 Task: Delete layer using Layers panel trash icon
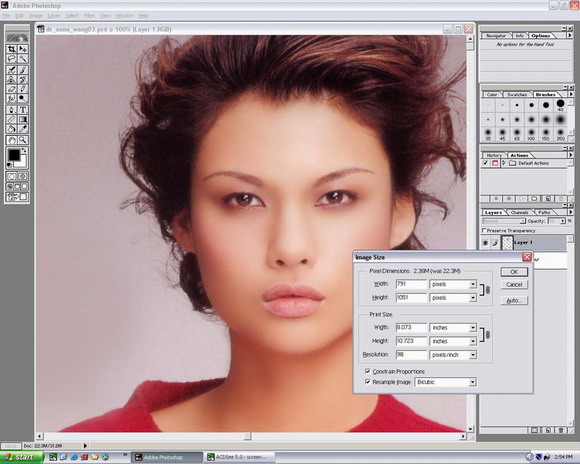click(561, 430)
